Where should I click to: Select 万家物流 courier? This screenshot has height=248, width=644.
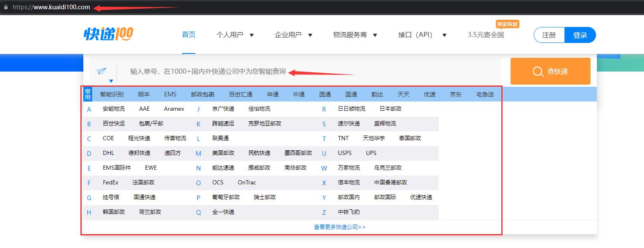click(x=349, y=168)
